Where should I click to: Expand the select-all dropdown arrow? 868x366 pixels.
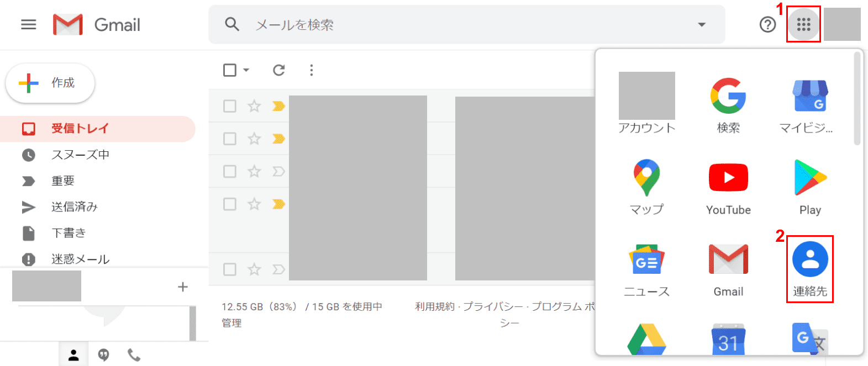[x=246, y=70]
